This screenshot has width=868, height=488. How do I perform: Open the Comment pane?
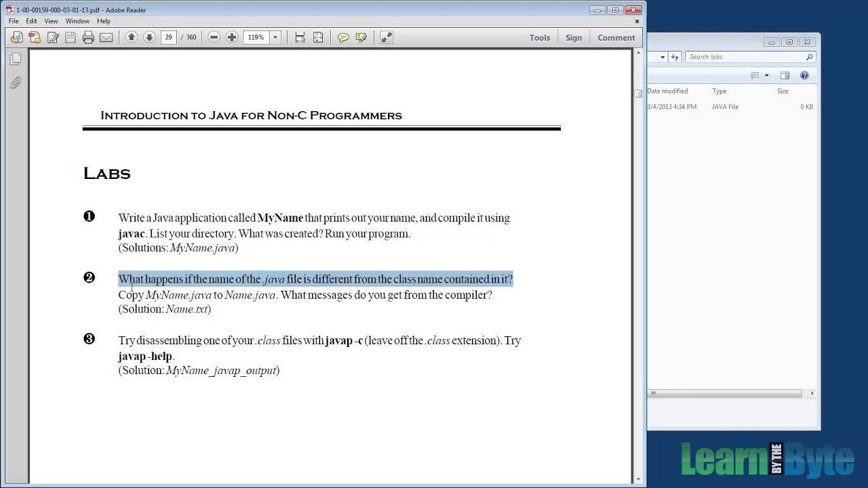click(x=616, y=38)
